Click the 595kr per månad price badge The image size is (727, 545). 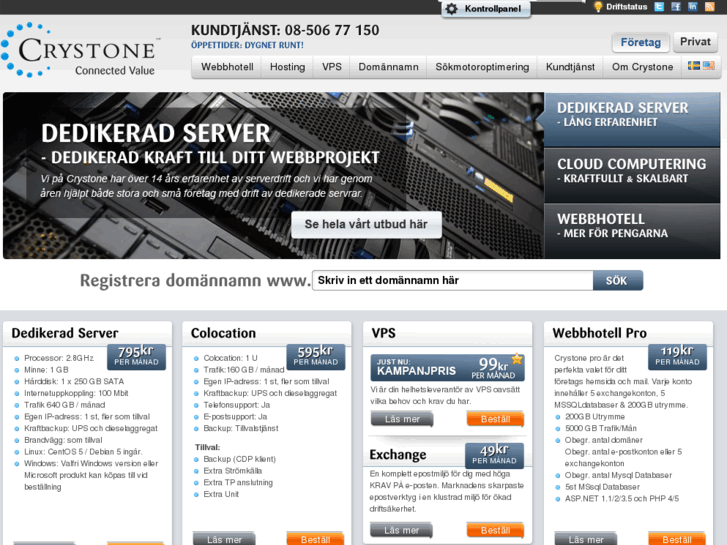316,356
